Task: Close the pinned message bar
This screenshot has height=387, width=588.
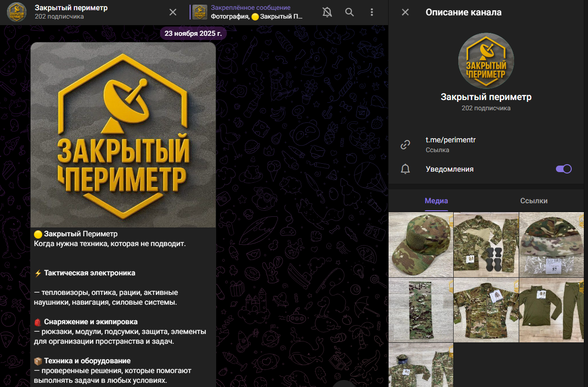Action: pos(173,12)
